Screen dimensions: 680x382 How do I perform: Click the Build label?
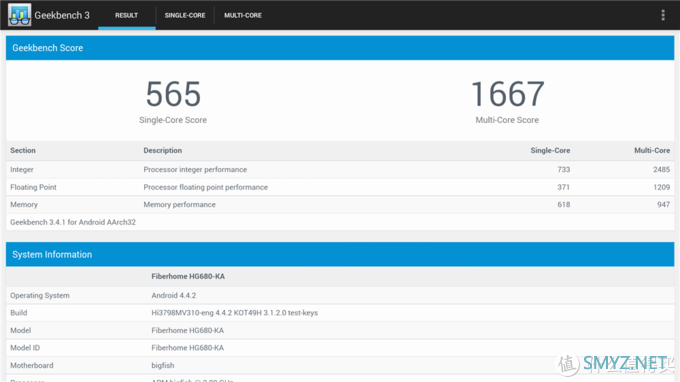[x=19, y=313]
